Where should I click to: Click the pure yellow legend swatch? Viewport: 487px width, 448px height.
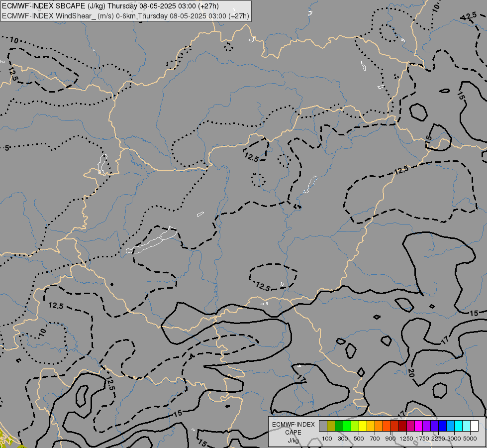pyautogui.click(x=363, y=426)
